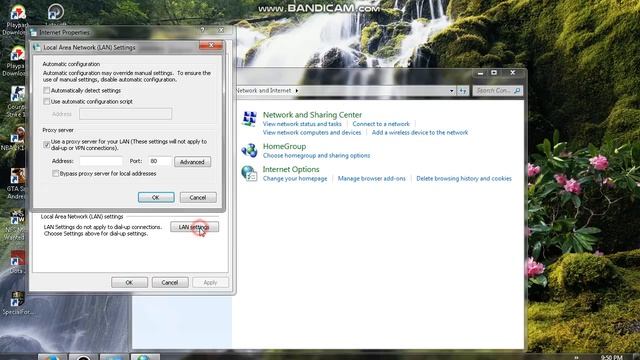Click the Internet Properties title bar icon
The image size is (640, 360).
33,32
